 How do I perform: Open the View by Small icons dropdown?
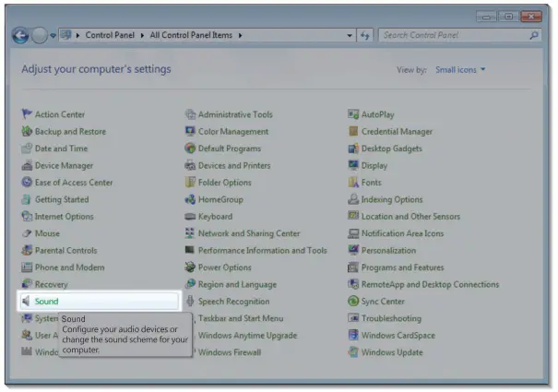[460, 70]
